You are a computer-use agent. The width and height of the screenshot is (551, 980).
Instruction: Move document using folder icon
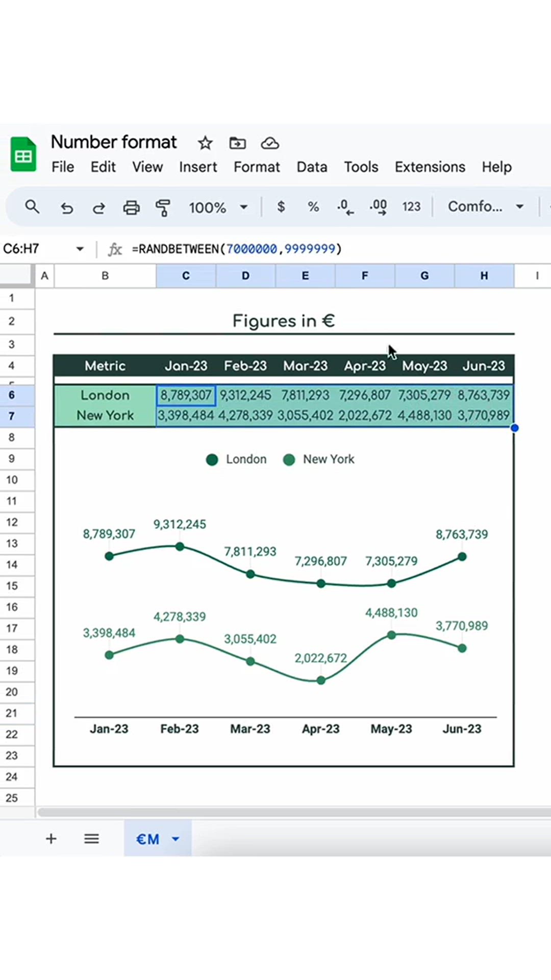click(x=237, y=143)
